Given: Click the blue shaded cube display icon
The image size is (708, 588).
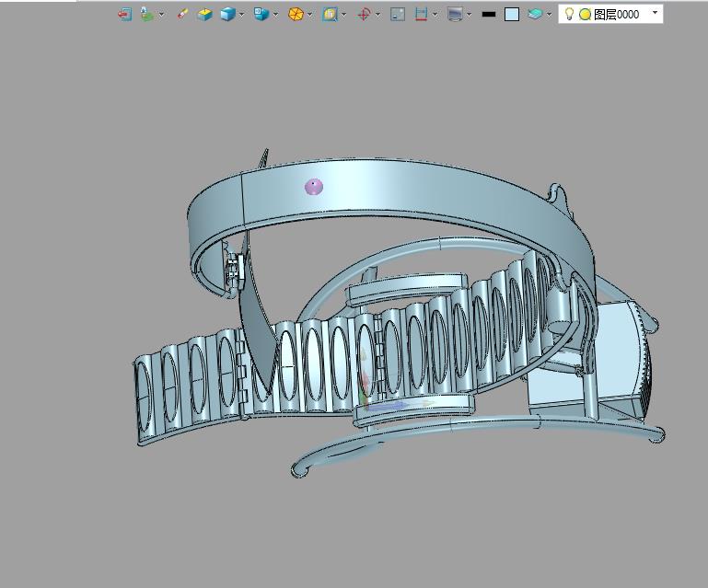Looking at the screenshot, I should point(227,15).
